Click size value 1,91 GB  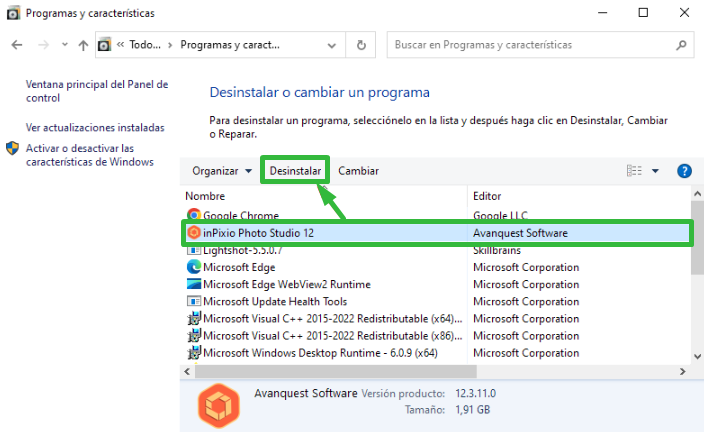coord(472,410)
